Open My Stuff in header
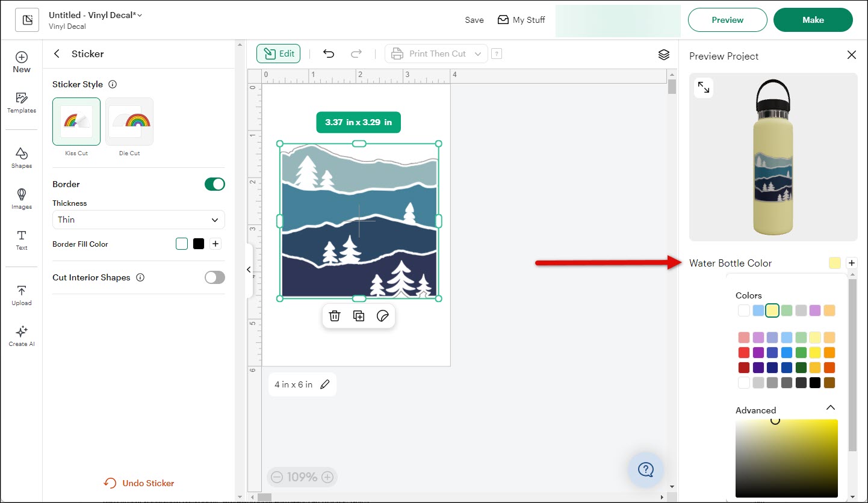Image resolution: width=868 pixels, height=503 pixels. (x=521, y=20)
